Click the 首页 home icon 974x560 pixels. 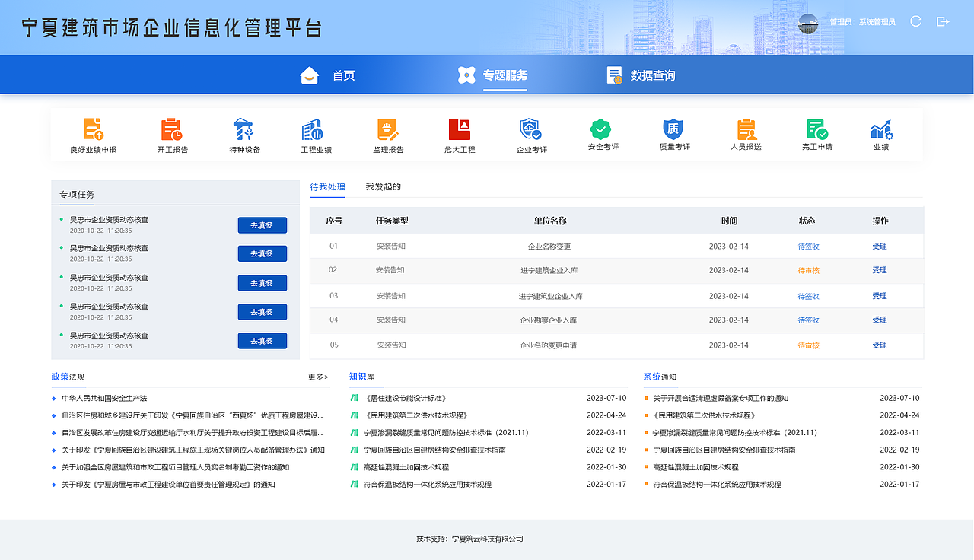tap(310, 75)
